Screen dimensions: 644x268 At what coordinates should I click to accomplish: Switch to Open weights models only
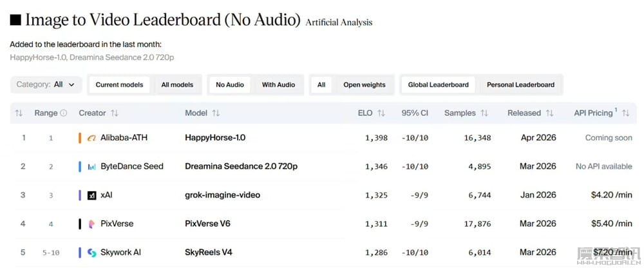tap(364, 85)
